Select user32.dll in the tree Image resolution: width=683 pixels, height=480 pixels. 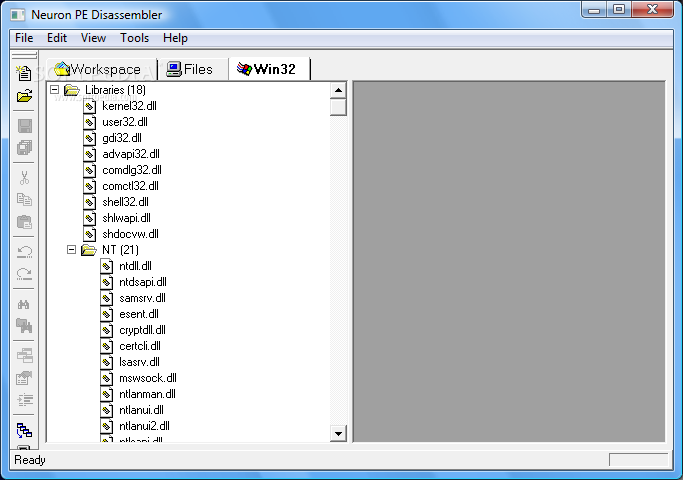click(x=125, y=122)
